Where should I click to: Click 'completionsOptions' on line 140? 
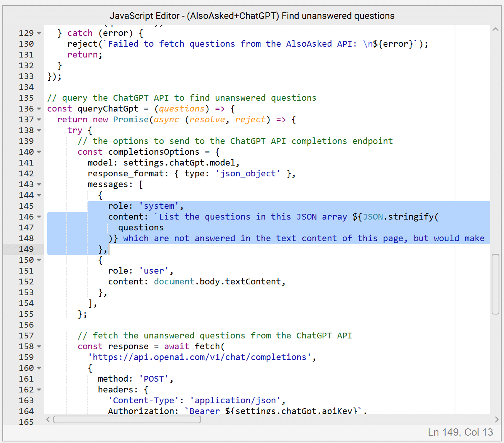tap(154, 152)
